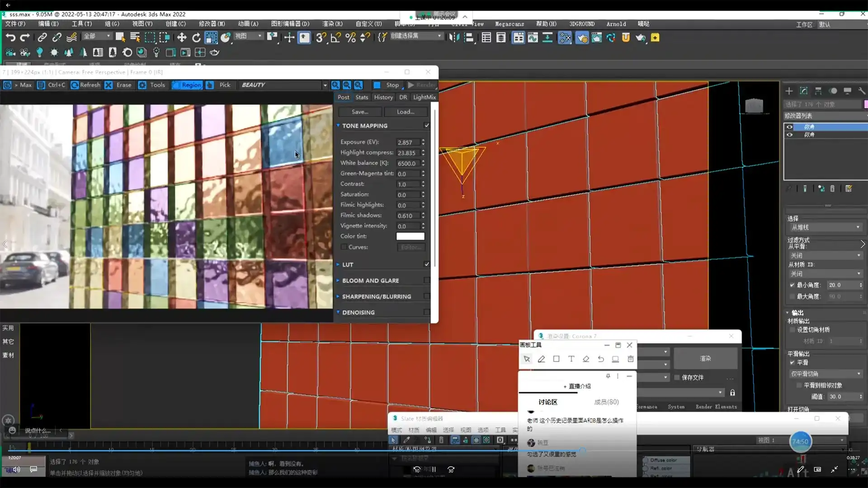868x488 pixels.
Task: Click the white Color tint swatch
Action: click(x=410, y=236)
